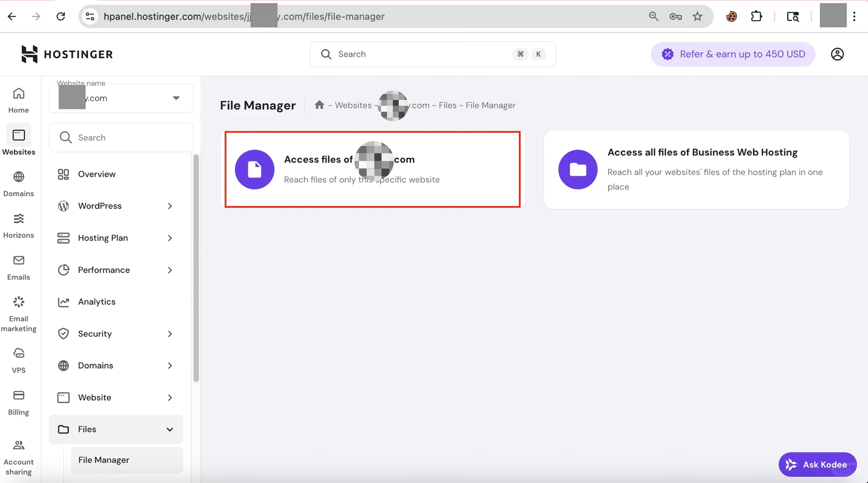Expand the WordPress submenu chevron
This screenshot has height=483, width=868.
170,206
